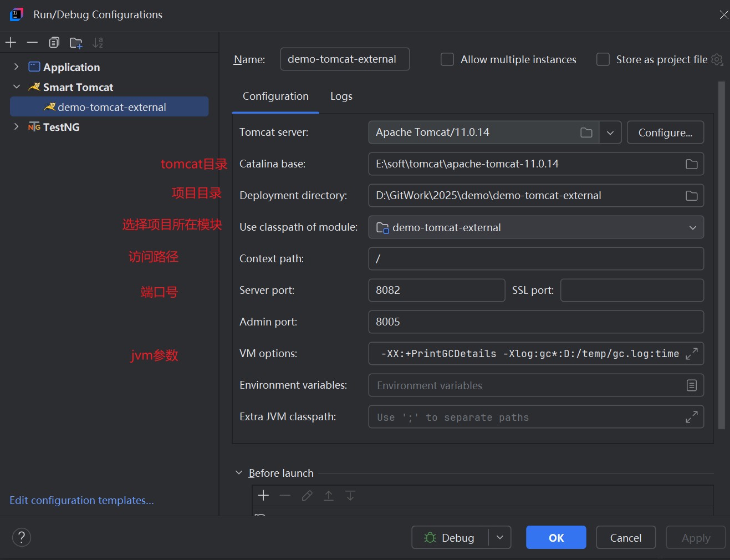Select demo-tomcat-external configuration in tree
The image size is (730, 560).
pyautogui.click(x=109, y=106)
